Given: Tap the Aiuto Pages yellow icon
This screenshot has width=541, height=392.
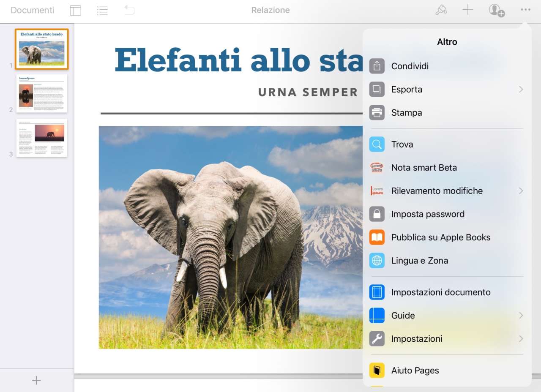Looking at the screenshot, I should click(377, 370).
